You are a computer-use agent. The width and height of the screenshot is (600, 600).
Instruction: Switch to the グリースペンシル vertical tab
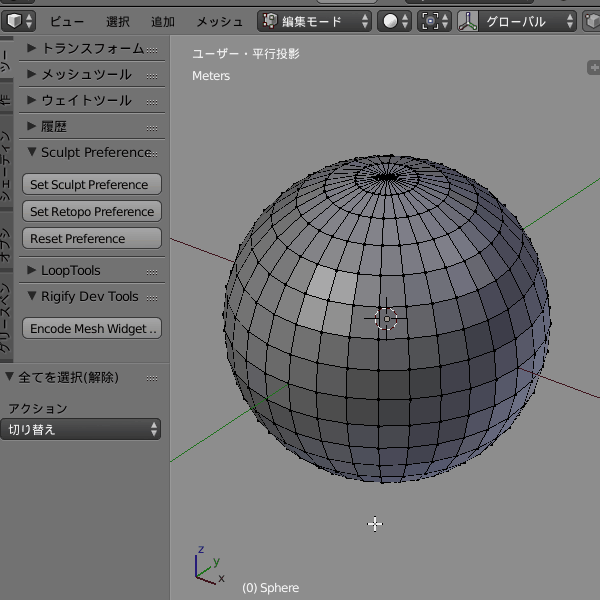(x=6, y=317)
